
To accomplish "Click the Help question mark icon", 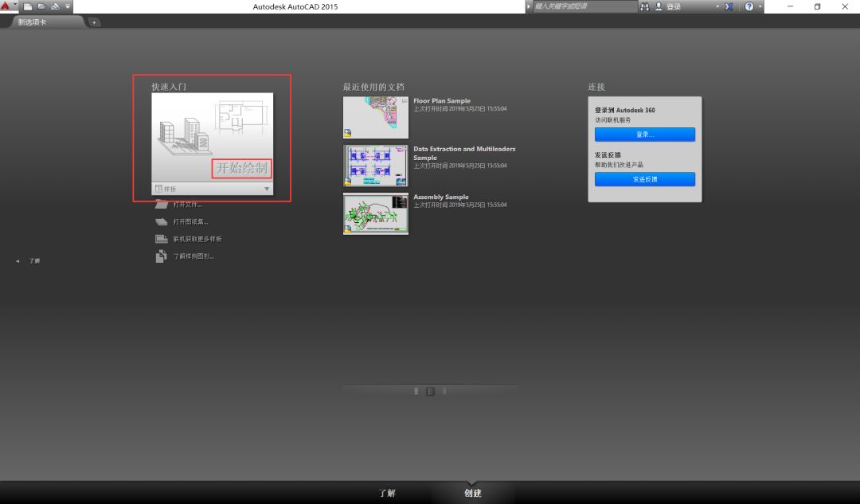I will click(x=749, y=6).
